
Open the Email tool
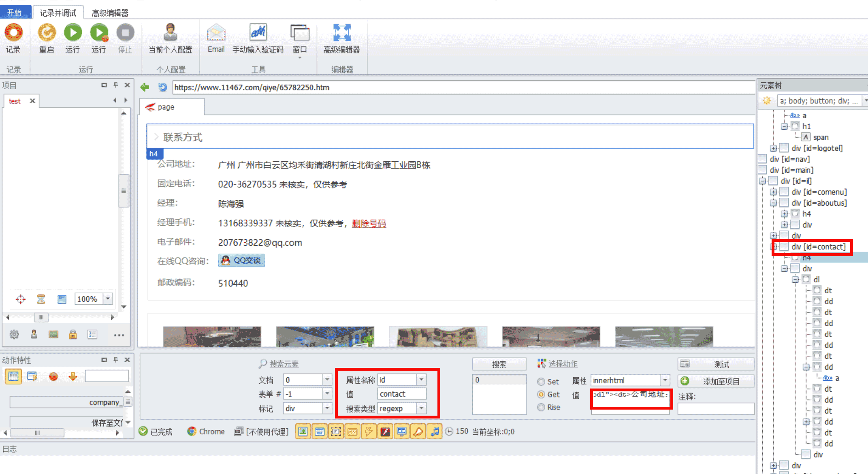coord(216,33)
